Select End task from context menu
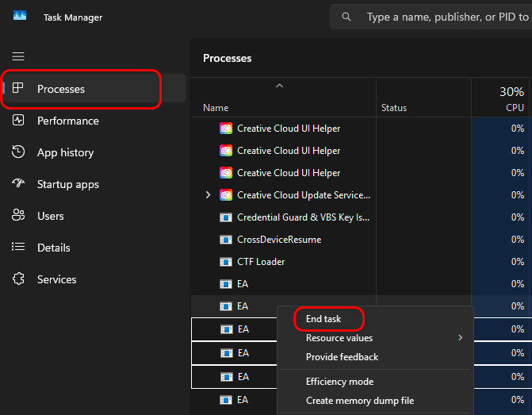The width and height of the screenshot is (532, 415). pos(323,319)
